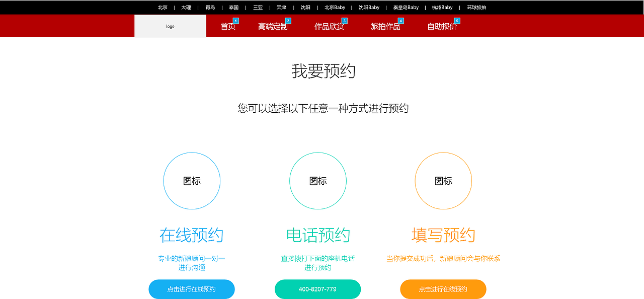
Task: Open the 高端定制 navigation item
Action: [x=274, y=26]
